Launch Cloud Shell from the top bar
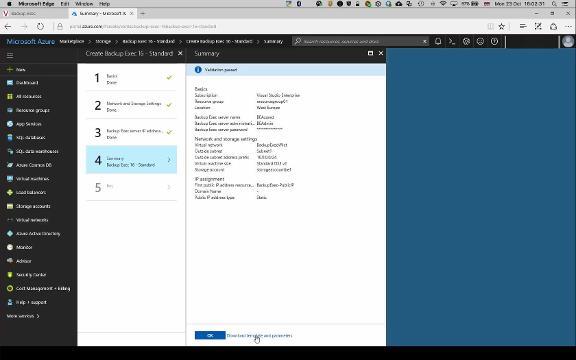Image resolution: width=576 pixels, height=360 pixels. click(x=452, y=41)
